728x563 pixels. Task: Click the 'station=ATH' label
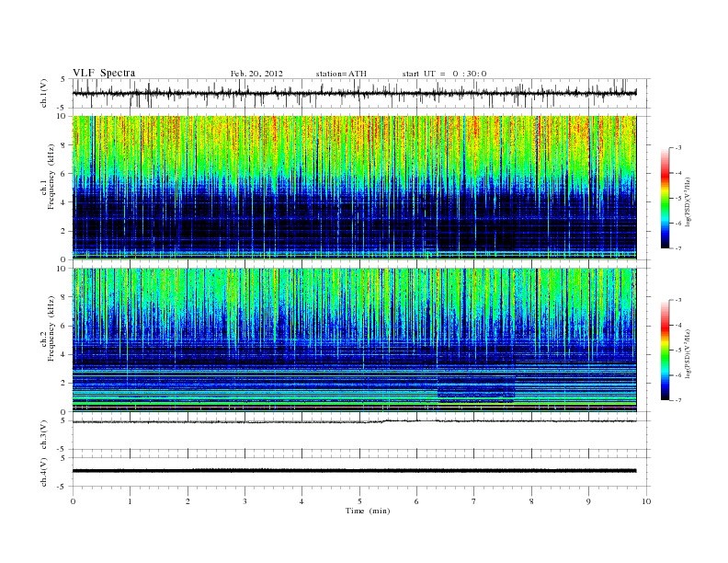(341, 74)
